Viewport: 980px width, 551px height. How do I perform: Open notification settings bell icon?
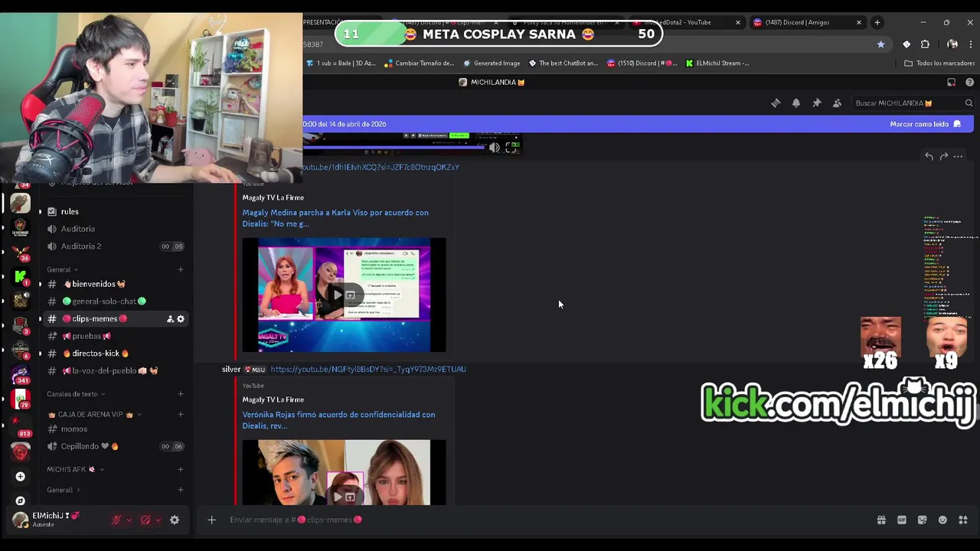pos(796,103)
